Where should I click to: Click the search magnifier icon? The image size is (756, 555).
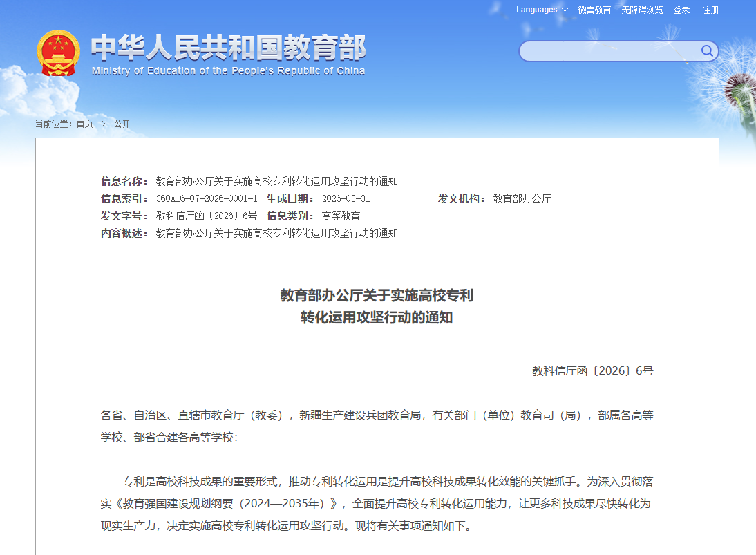707,50
